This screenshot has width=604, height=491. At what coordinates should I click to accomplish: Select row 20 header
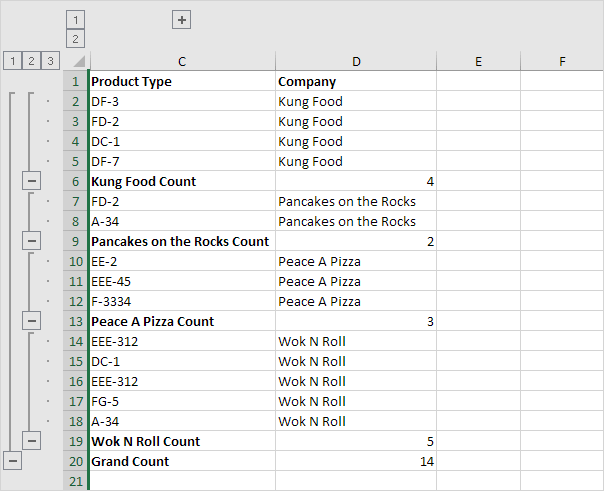coord(75,461)
